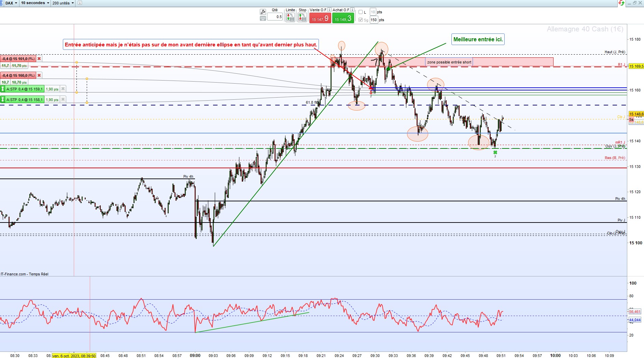Click the red 'Entrée anticipée' annotation text box

pyautogui.click(x=191, y=45)
